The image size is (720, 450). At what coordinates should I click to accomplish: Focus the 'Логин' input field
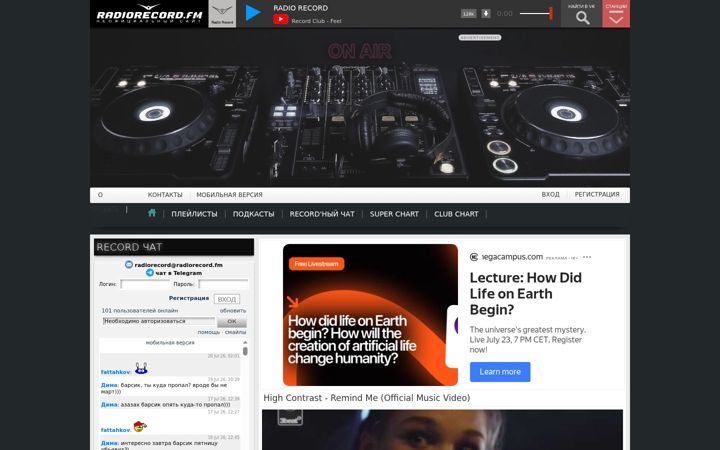(x=145, y=284)
